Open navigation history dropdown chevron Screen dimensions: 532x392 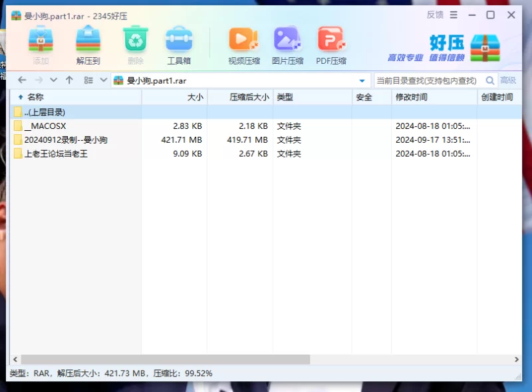(x=53, y=80)
